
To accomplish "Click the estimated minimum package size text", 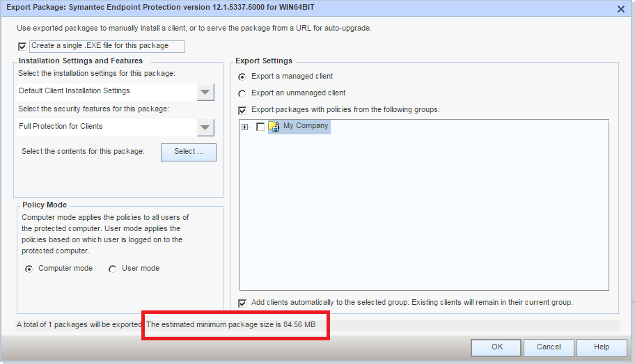I will (x=231, y=325).
